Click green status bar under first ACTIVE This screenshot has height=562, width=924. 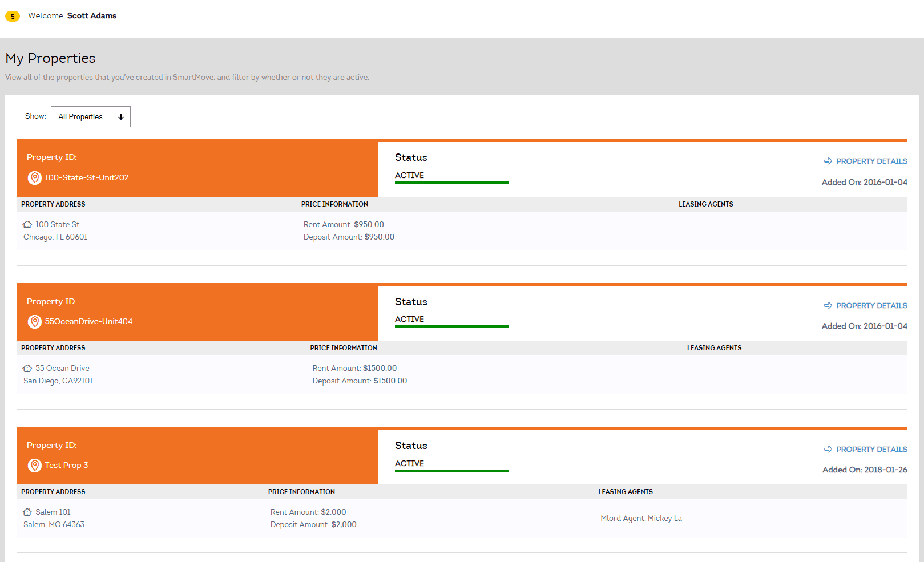[x=451, y=183]
